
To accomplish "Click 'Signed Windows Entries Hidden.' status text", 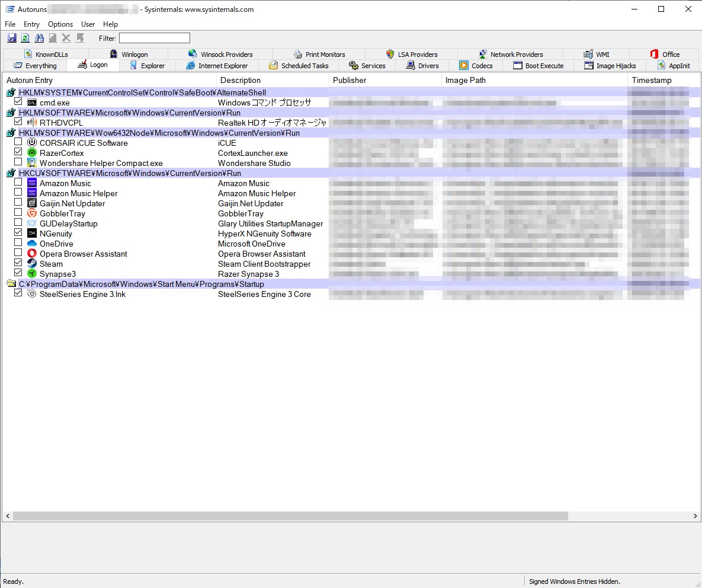I will pyautogui.click(x=575, y=581).
